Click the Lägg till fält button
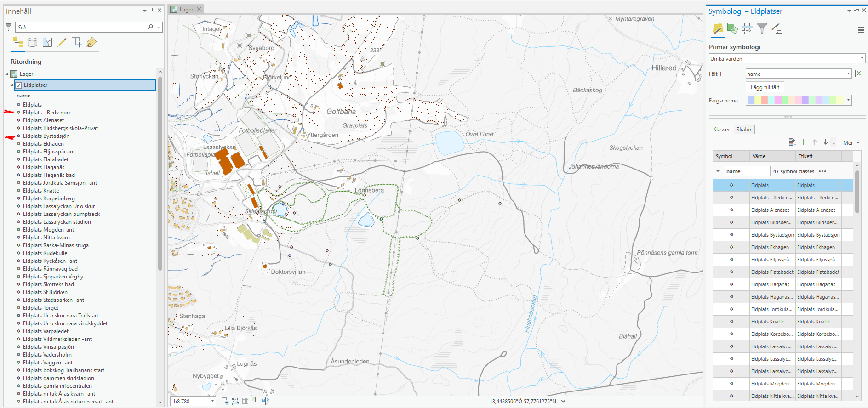The image size is (868, 408). pyautogui.click(x=765, y=87)
